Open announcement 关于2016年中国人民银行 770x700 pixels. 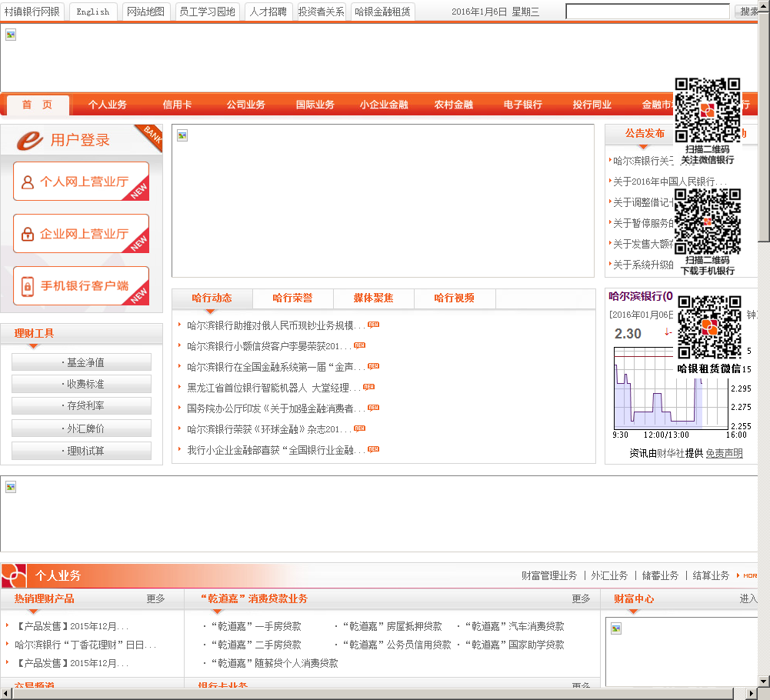tap(670, 182)
